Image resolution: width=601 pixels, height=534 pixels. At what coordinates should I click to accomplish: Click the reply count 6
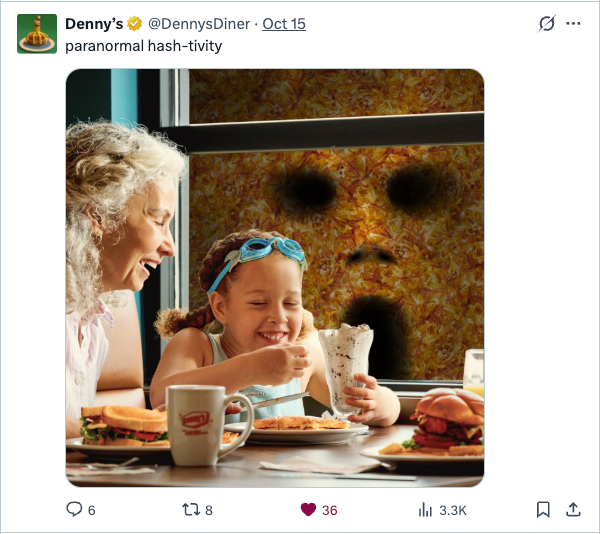click(91, 511)
